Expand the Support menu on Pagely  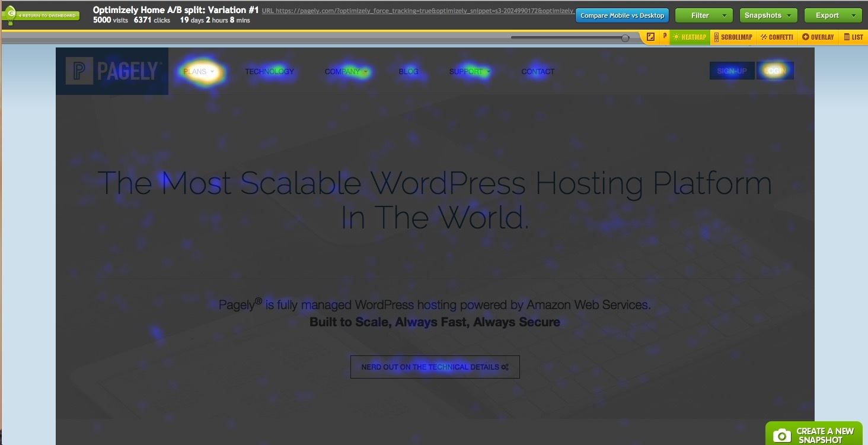[x=470, y=72]
